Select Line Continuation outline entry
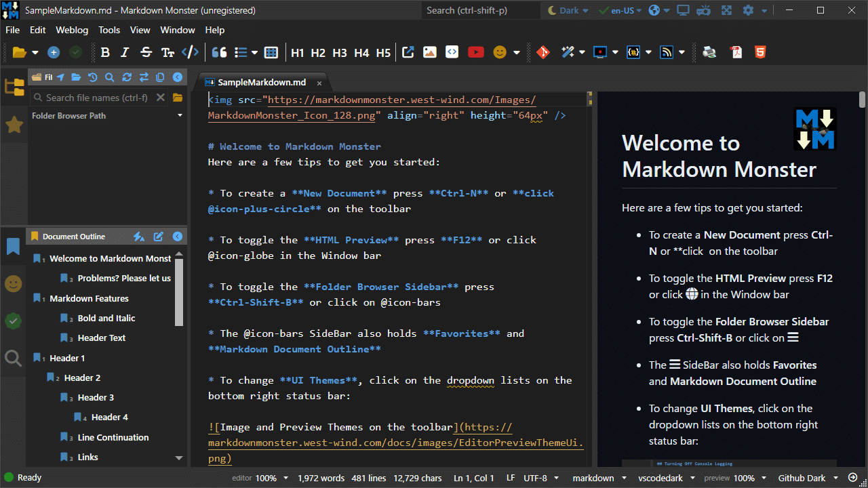Screen dimensions: 868x488 (x=113, y=437)
